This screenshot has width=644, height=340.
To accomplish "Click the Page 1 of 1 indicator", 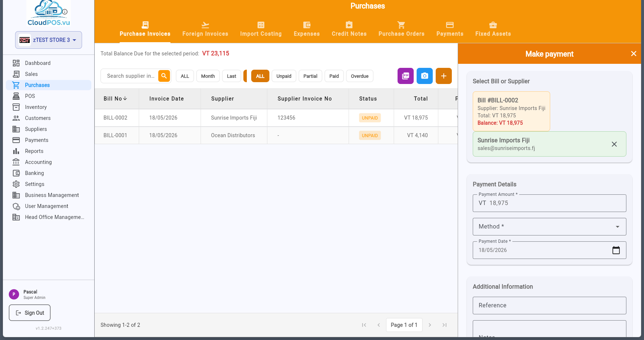I will (404, 325).
